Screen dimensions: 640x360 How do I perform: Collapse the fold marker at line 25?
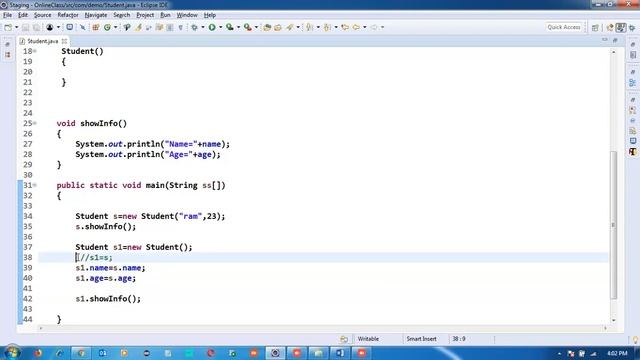tap(35, 123)
